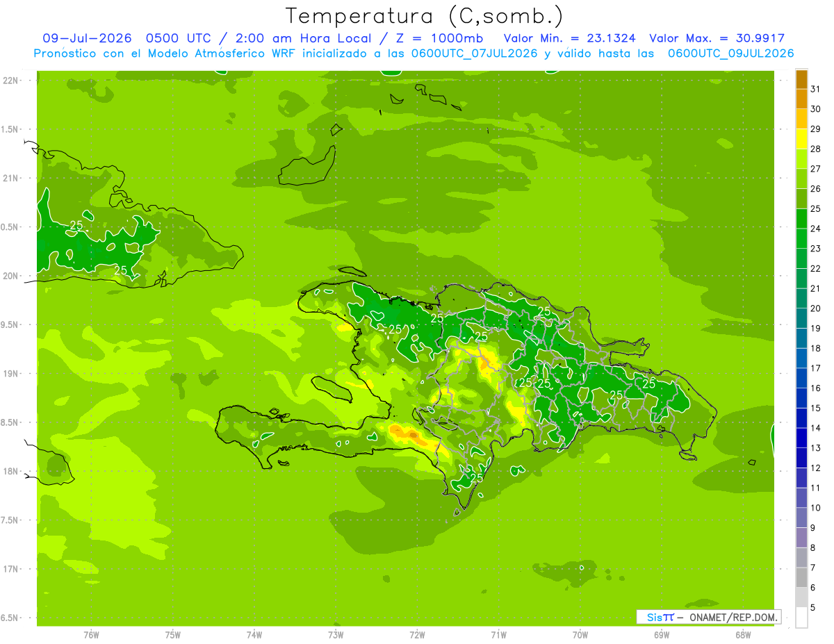This screenshot has height=644, width=834.
Task: Select the date text "09-Jul-2026"
Action: 88,38
